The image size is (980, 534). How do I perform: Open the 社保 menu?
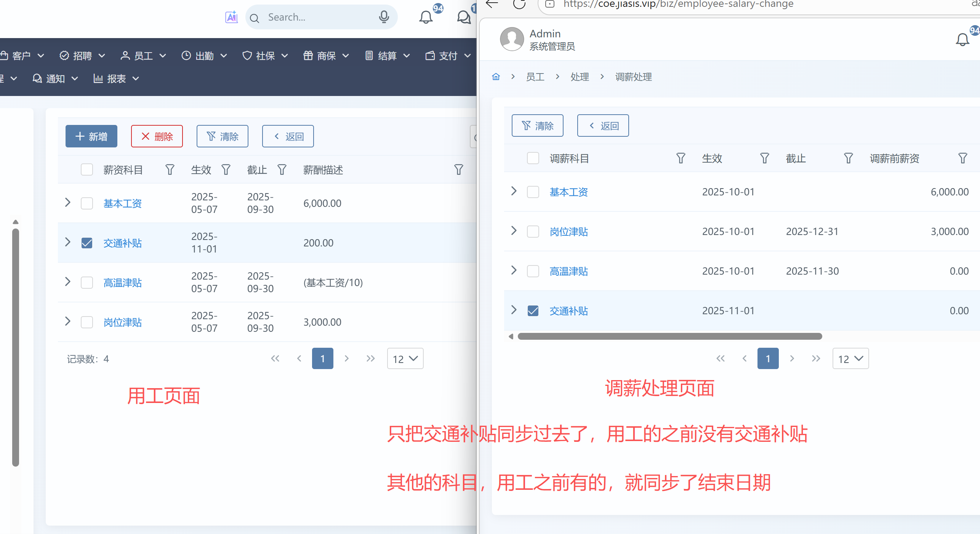point(265,56)
